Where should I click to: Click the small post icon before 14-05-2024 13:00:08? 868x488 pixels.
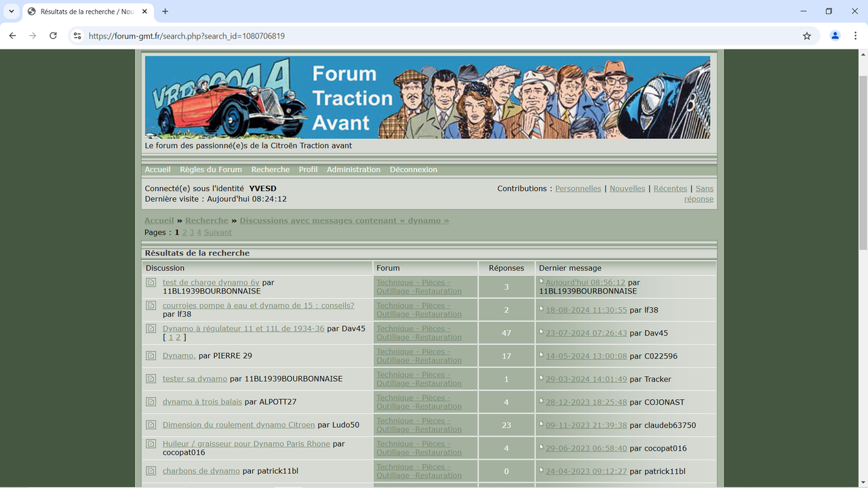tap(541, 354)
